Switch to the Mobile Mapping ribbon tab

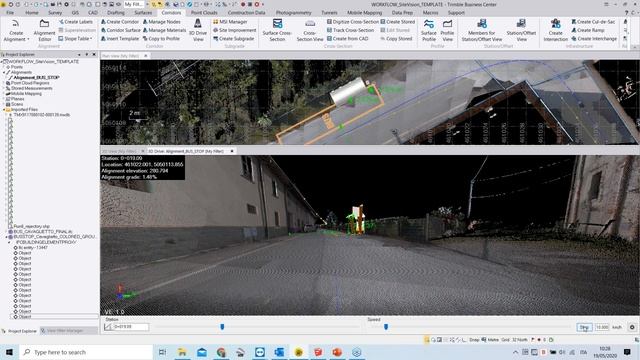click(364, 13)
